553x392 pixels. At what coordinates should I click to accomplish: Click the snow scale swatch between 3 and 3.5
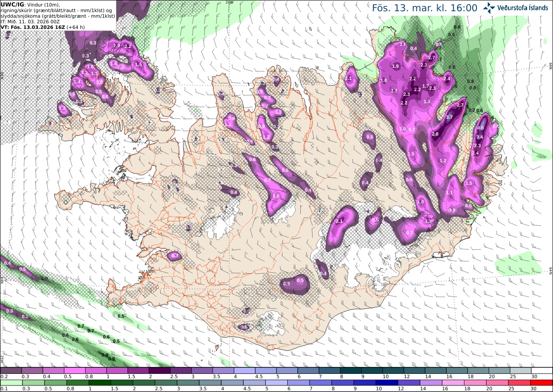(x=202, y=370)
